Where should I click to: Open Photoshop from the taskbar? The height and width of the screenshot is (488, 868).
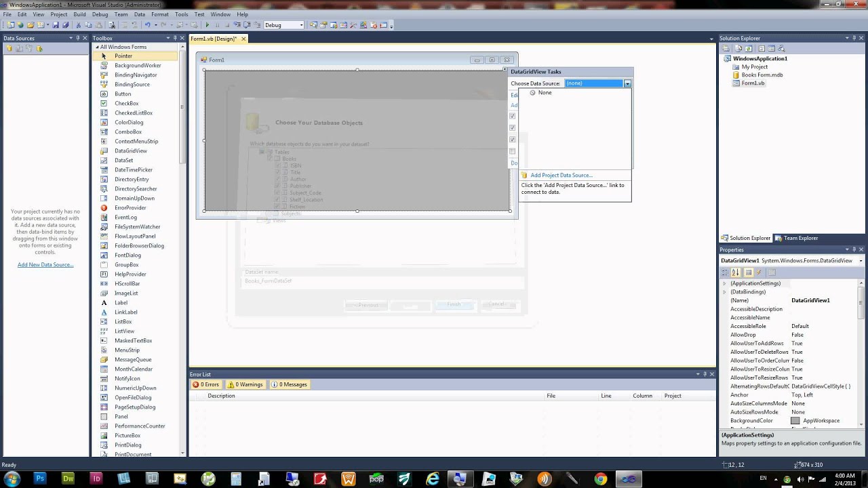[40, 479]
